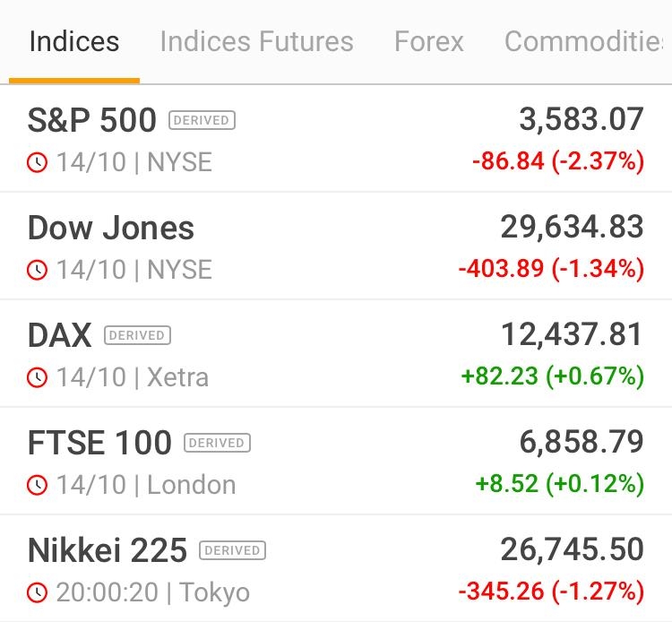Open the Dow Jones index name

click(111, 228)
